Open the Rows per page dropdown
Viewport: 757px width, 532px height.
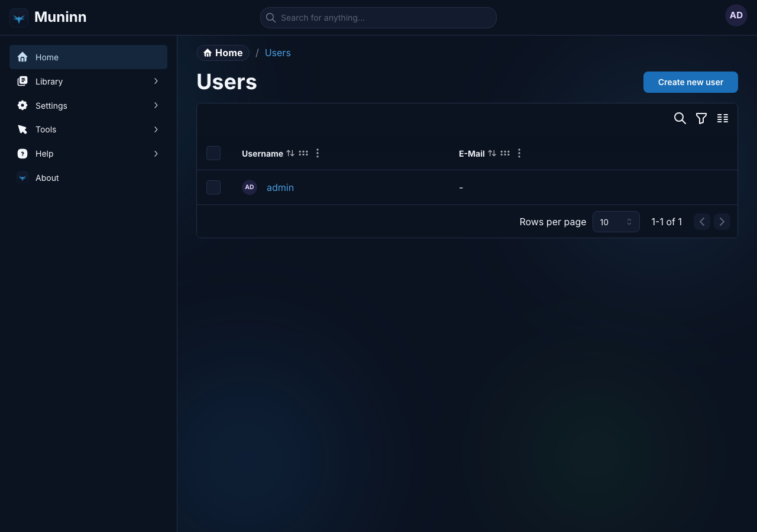[x=616, y=222]
